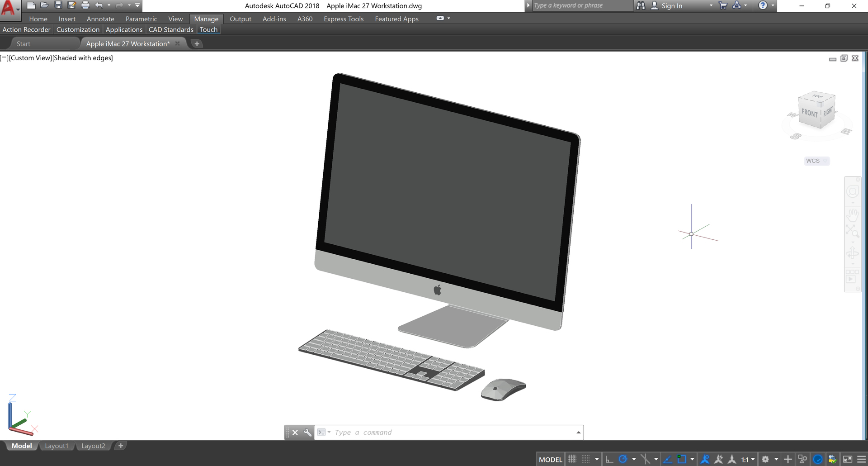Expand Polar Tracking angle dropdown

coord(634,459)
